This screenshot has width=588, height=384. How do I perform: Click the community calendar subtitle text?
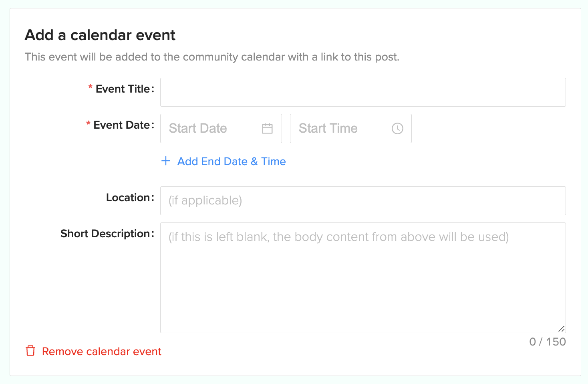pos(212,57)
